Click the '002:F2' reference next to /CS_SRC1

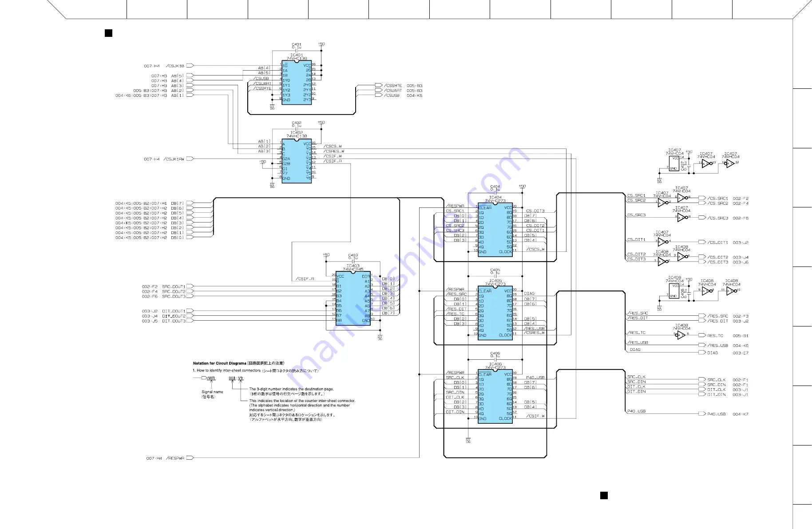point(741,198)
